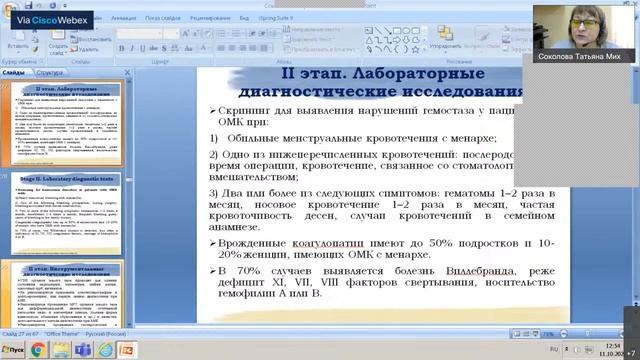Click the Save icon in quick access toolbar
This screenshot has width=640, height=360.
[x=28, y=5]
